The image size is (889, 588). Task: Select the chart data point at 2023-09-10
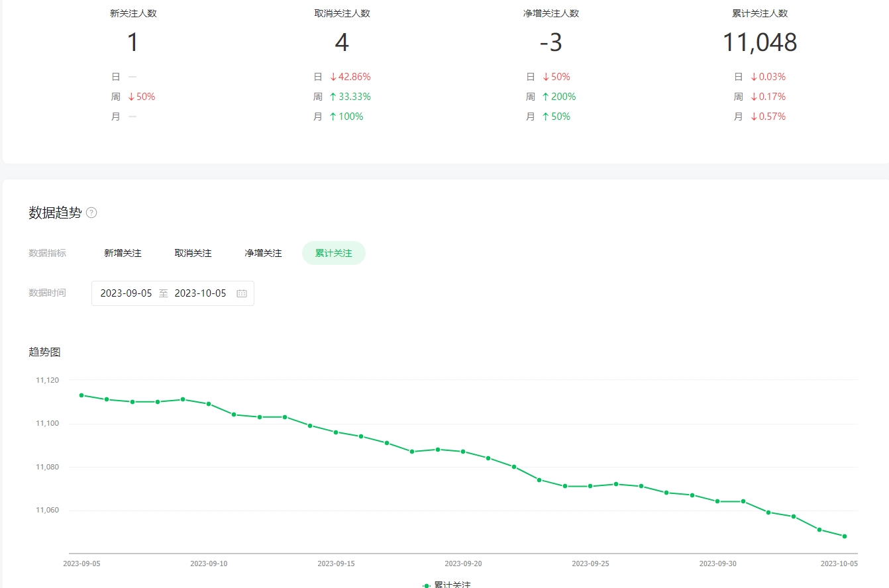click(209, 404)
